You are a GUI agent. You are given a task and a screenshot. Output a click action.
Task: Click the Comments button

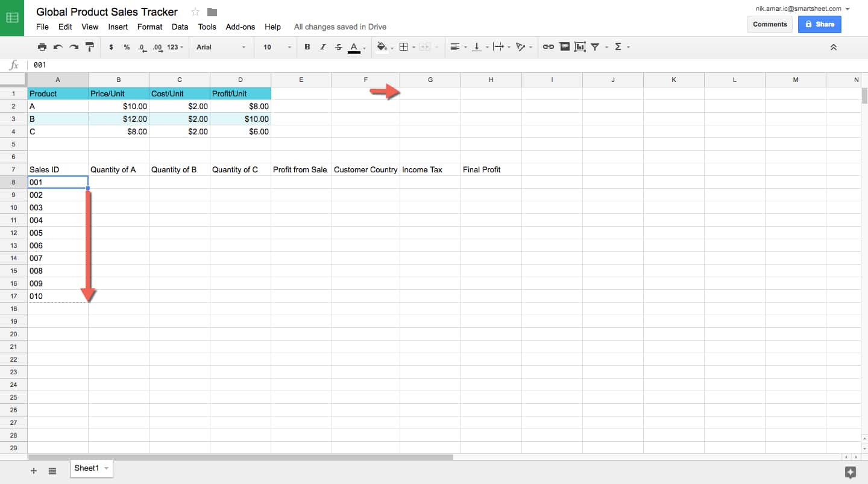pos(770,24)
